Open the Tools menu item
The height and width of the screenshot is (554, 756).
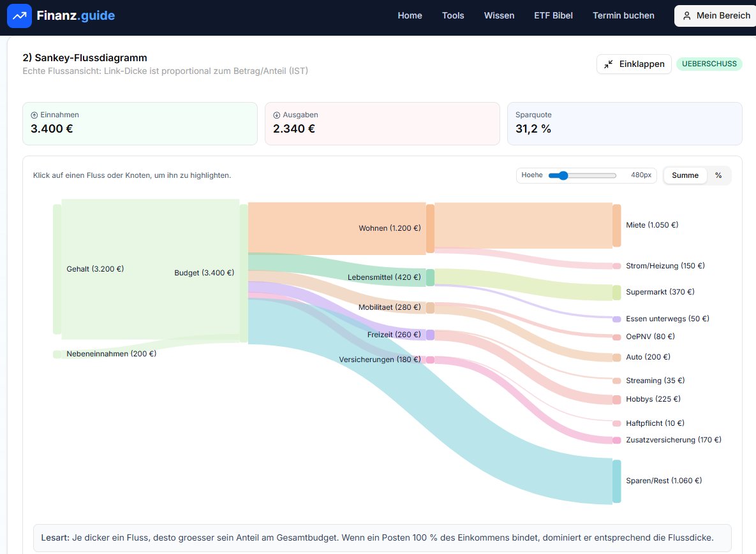pyautogui.click(x=453, y=15)
